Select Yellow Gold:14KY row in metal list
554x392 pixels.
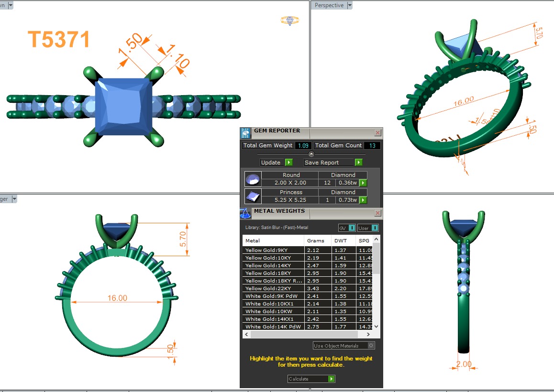coord(273,265)
